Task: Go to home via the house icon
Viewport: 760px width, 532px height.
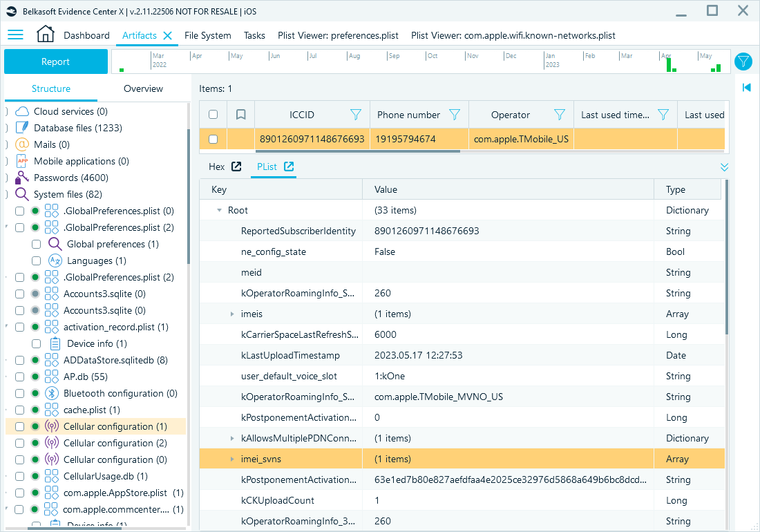Action: click(46, 35)
